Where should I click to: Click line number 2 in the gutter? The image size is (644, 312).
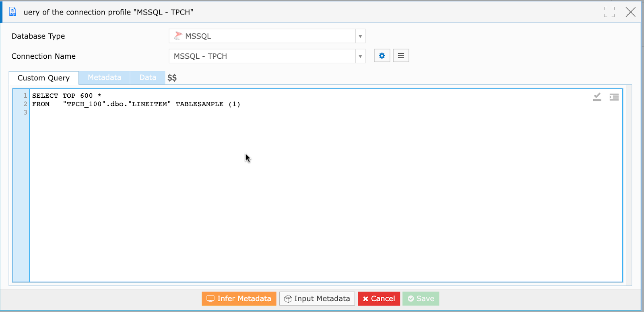click(x=25, y=104)
